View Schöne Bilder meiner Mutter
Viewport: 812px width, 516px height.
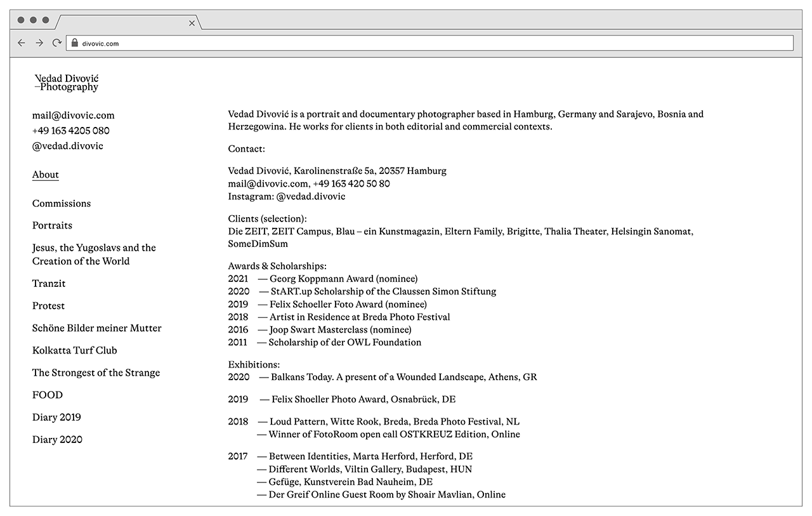coord(96,328)
